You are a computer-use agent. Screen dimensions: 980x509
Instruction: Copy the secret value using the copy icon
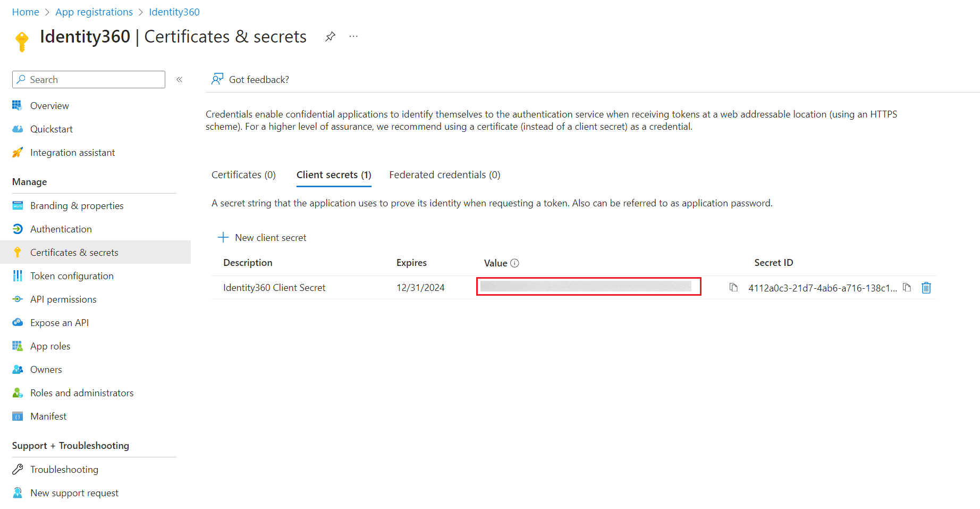click(733, 288)
